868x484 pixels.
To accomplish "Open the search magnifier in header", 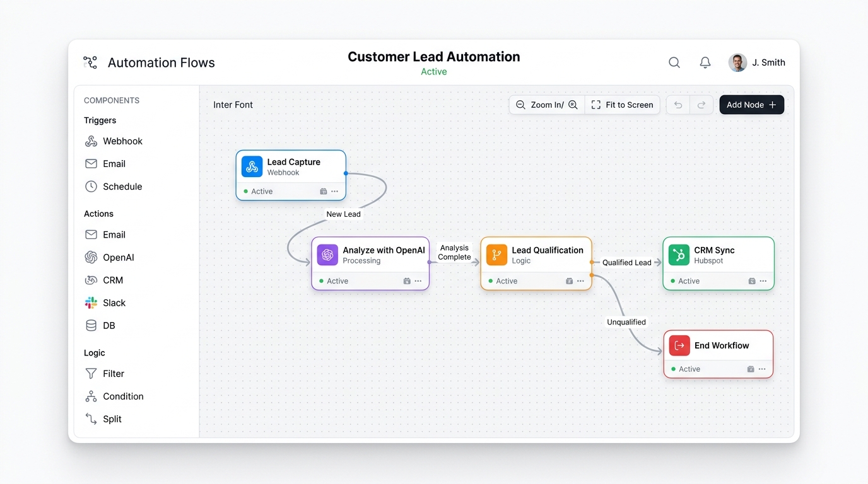I will pos(674,62).
